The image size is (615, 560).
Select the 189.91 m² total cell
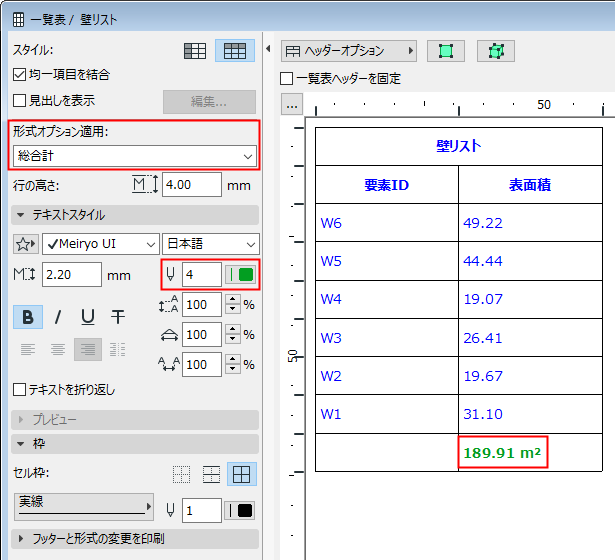[530, 453]
